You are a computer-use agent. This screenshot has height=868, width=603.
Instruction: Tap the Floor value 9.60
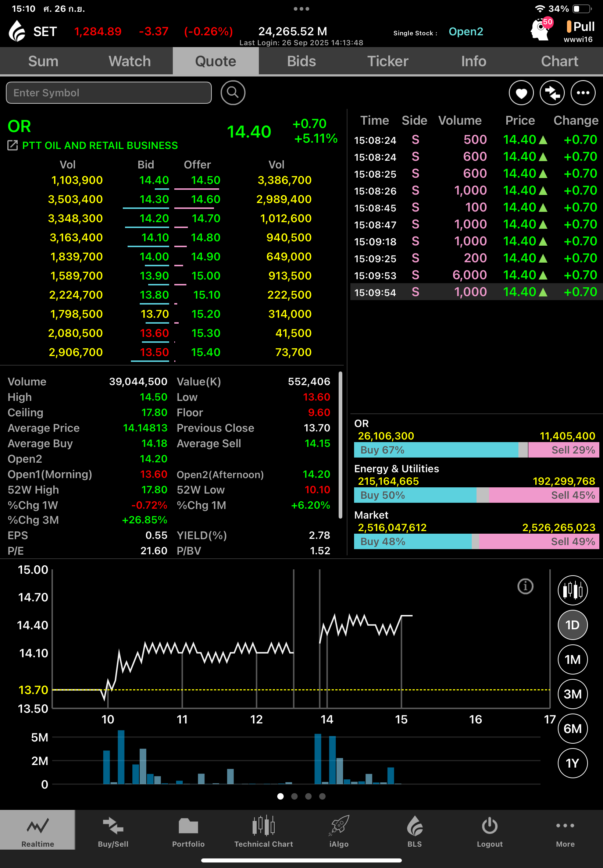[319, 413]
